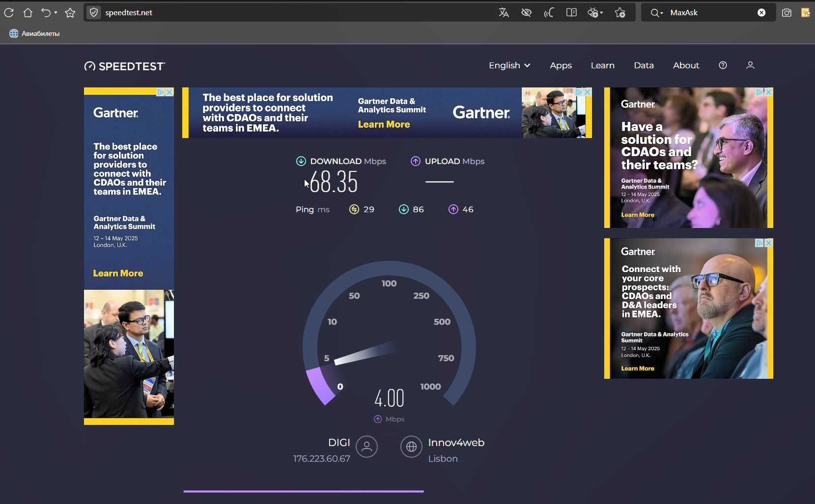Bookmark the page with the star icon

[70, 13]
